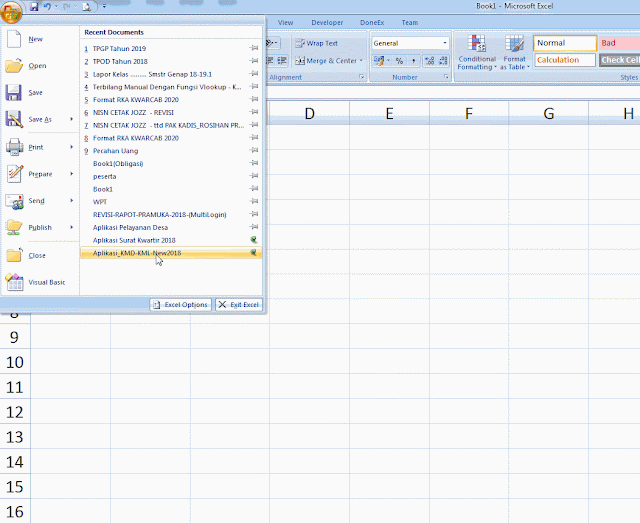This screenshot has height=523, width=640.
Task: Click the Exit Excel button
Action: click(238, 305)
